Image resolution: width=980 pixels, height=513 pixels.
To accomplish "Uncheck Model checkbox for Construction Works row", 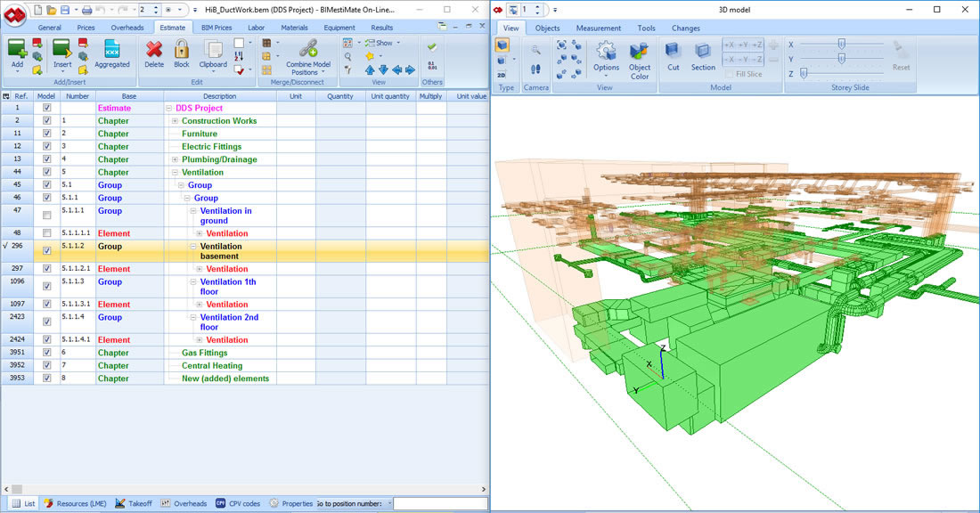I will tap(47, 120).
